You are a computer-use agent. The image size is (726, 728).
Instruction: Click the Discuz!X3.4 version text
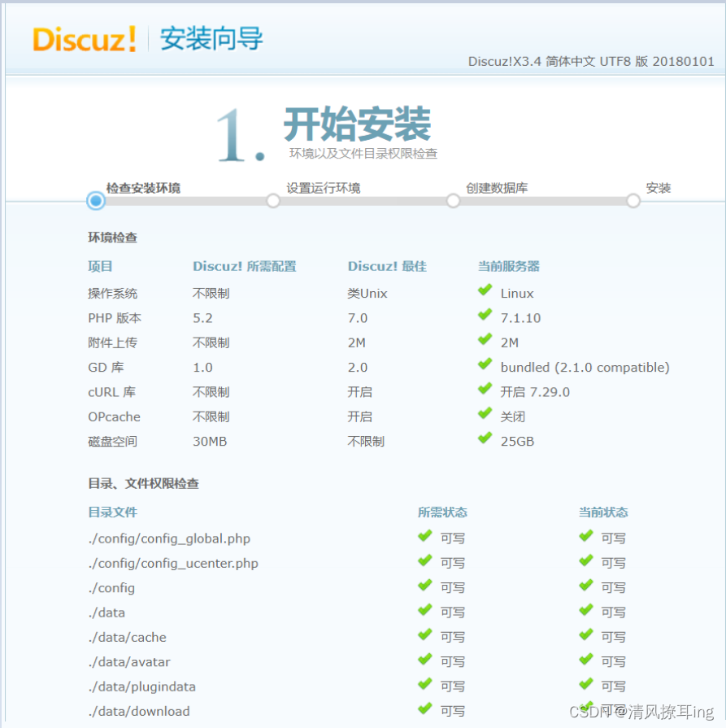coord(591,61)
